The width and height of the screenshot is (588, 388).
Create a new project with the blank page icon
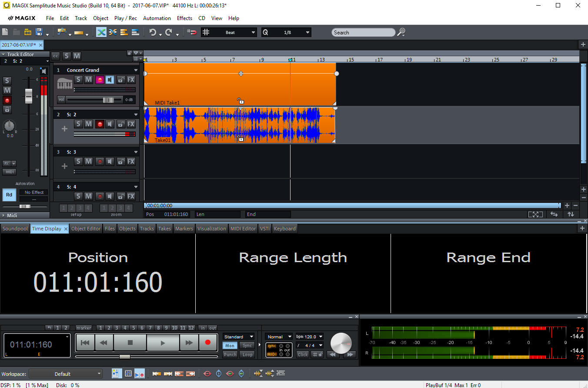pos(5,32)
